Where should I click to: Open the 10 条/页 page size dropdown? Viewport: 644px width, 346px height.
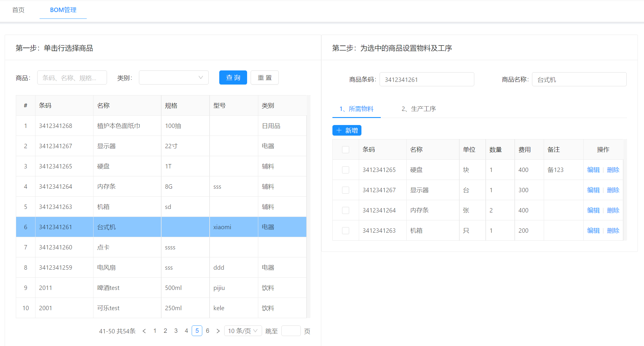(243, 331)
